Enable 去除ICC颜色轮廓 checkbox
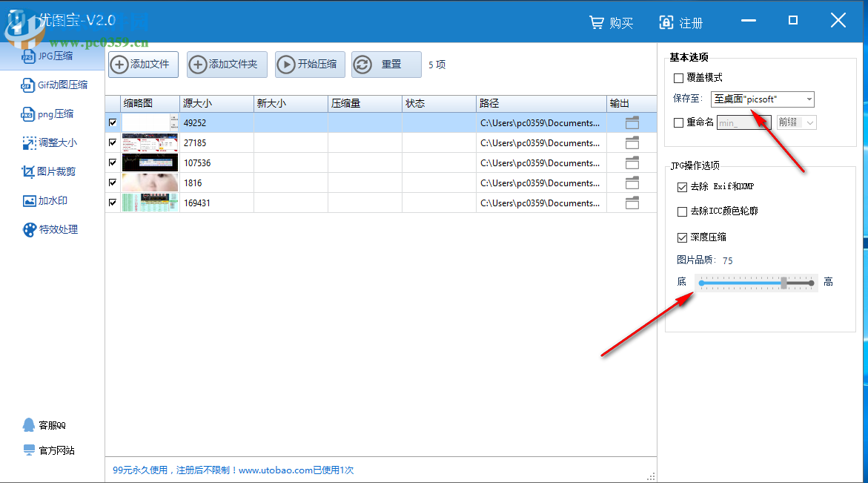Viewport: 868px width, 483px height. pyautogui.click(x=682, y=211)
